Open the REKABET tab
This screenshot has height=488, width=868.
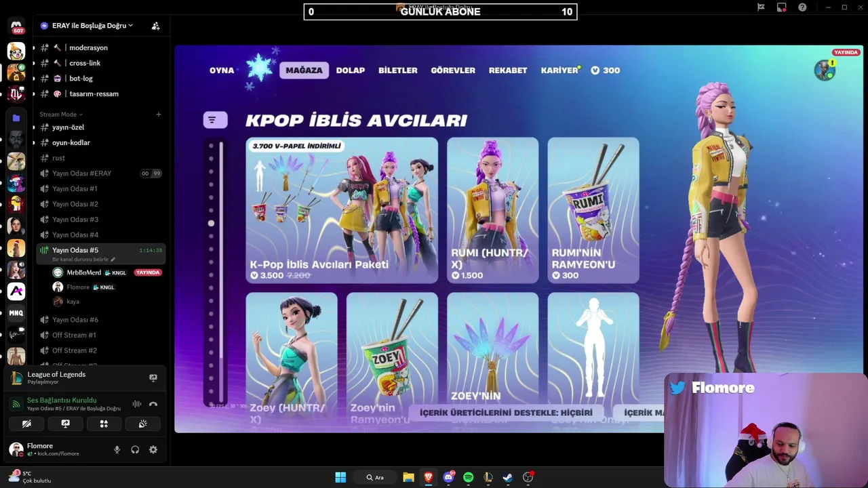[508, 70]
